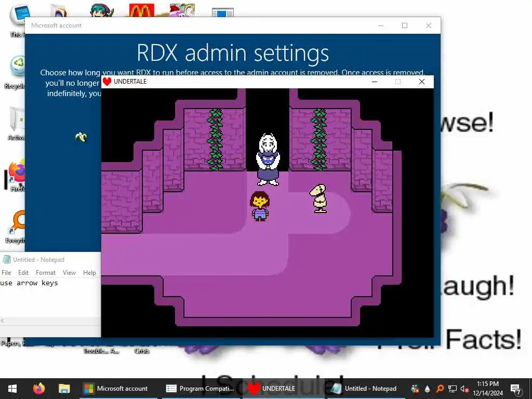Click the colorful Slack-like tray icon
The height and width of the screenshot is (399, 532).
(415, 389)
